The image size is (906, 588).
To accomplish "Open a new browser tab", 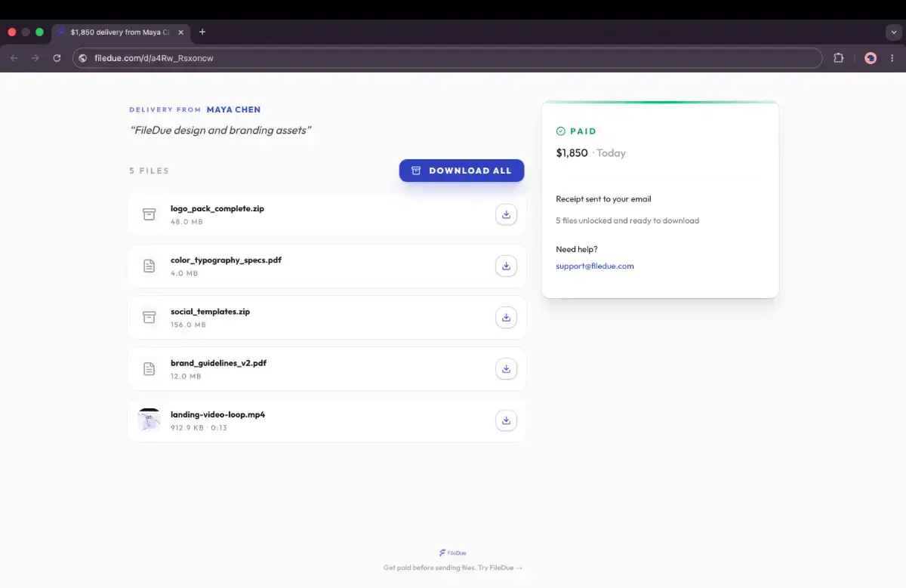I will (x=202, y=32).
